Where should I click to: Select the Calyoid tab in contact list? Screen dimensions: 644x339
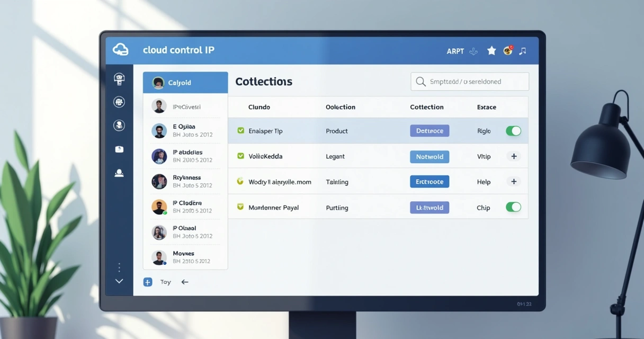[185, 83]
